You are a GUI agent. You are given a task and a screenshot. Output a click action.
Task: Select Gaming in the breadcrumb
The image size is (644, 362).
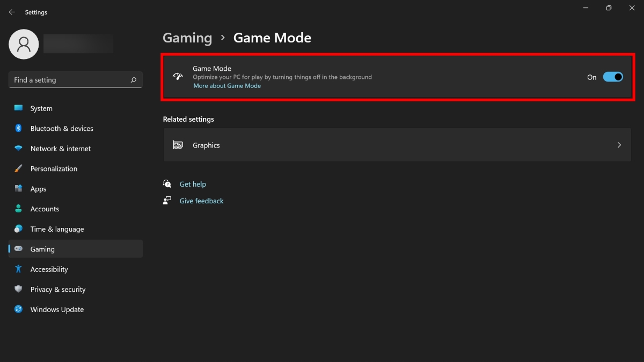point(187,38)
